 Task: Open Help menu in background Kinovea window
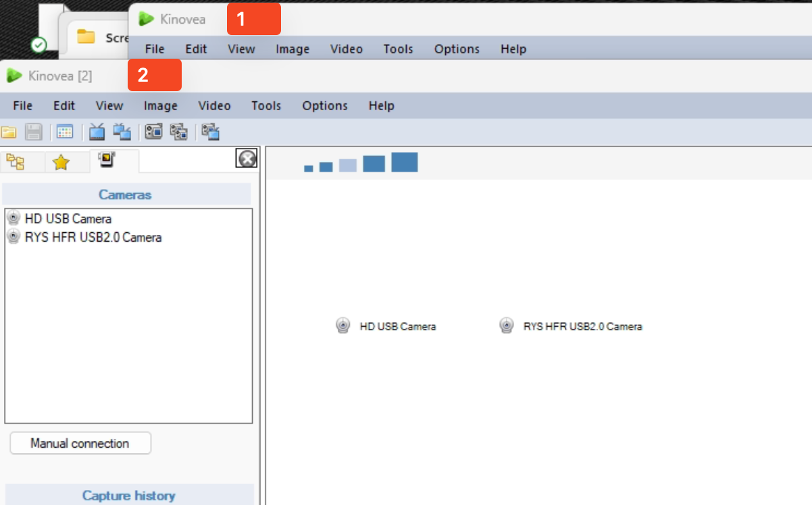click(x=513, y=49)
